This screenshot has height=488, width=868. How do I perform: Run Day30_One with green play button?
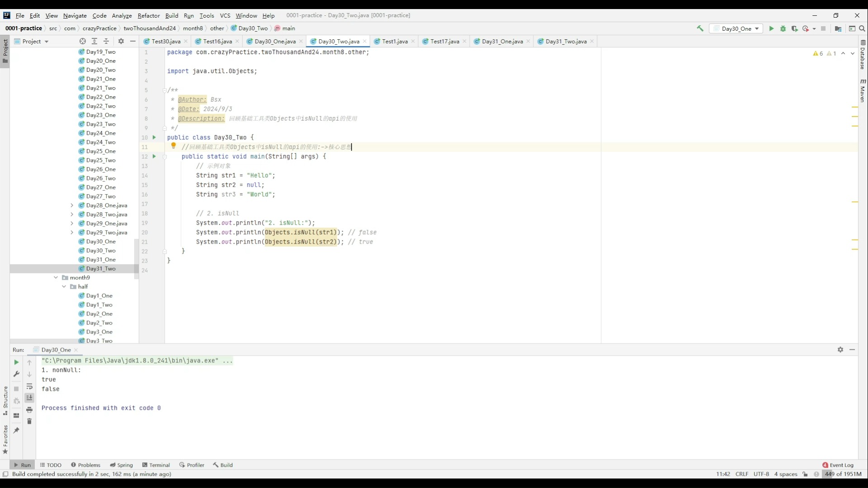[771, 28]
